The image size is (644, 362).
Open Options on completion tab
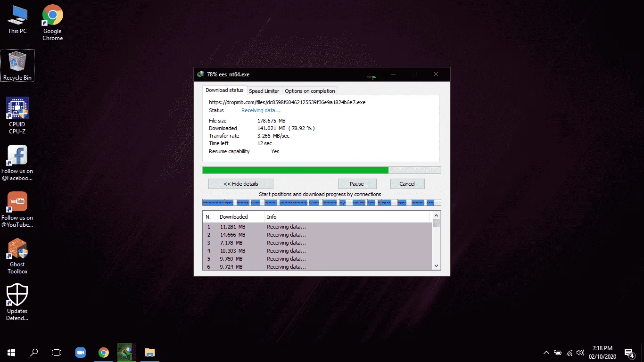[x=310, y=91]
